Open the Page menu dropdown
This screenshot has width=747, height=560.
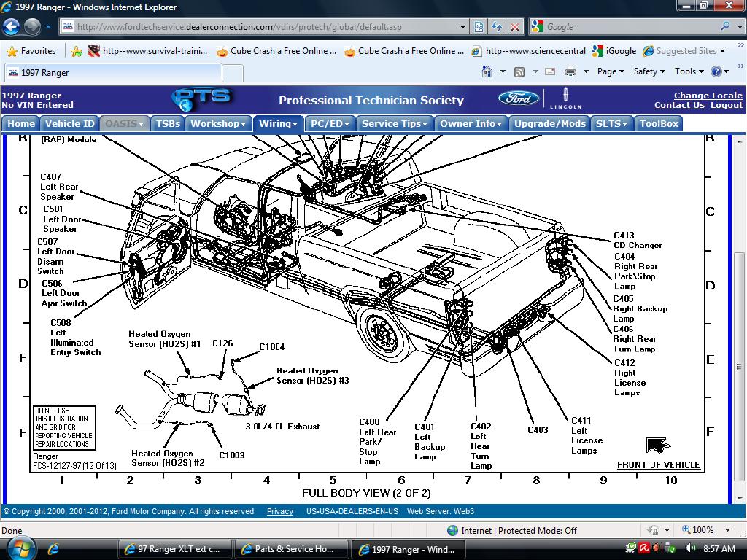(611, 71)
